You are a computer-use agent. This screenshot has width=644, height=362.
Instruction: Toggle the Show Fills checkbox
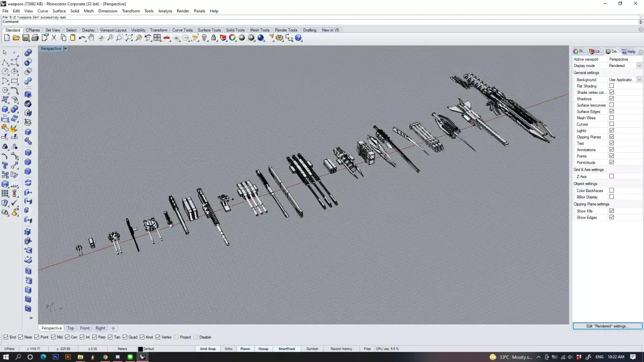[611, 211]
